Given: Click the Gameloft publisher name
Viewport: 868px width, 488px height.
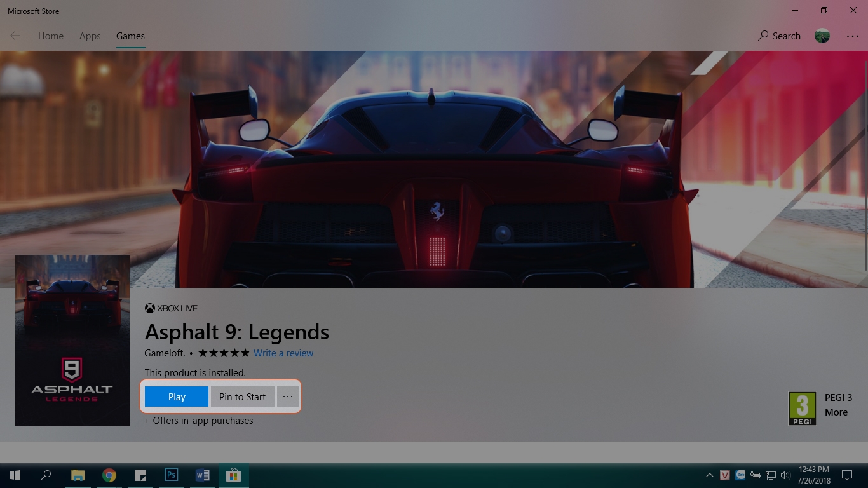Looking at the screenshot, I should (x=165, y=353).
